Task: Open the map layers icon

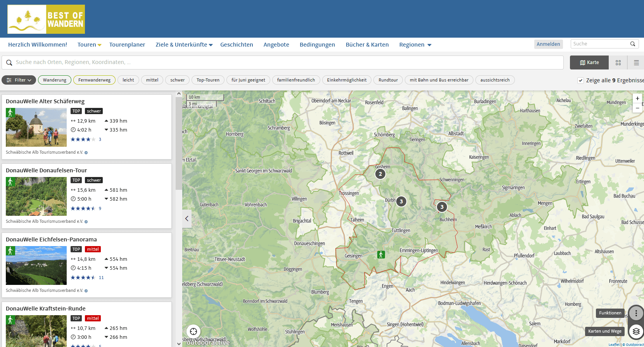Action: (636, 331)
